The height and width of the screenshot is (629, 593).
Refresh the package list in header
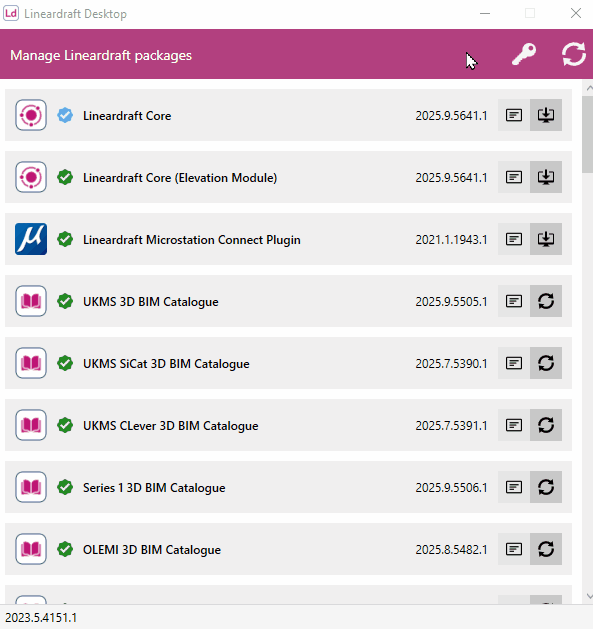[x=574, y=54]
